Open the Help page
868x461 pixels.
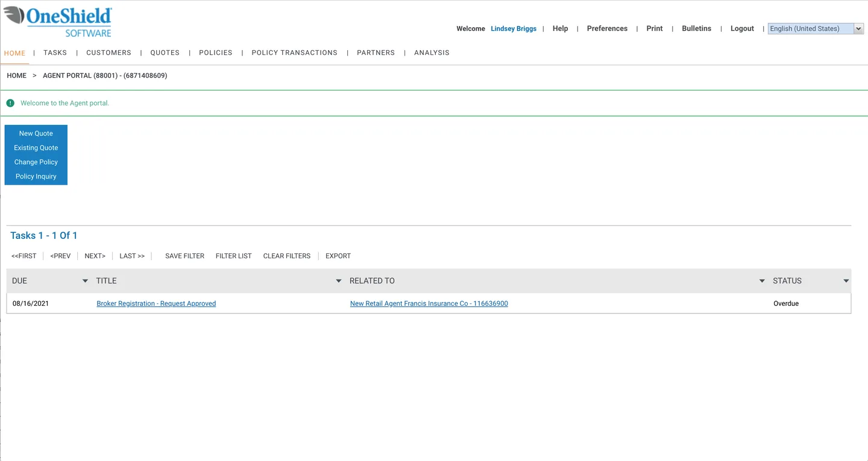pos(560,28)
